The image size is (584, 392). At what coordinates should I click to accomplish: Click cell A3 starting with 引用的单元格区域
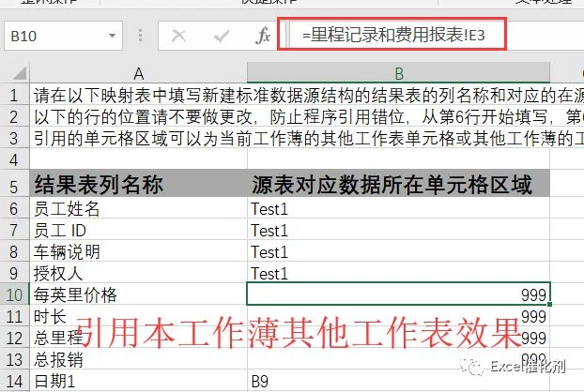[x=138, y=138]
